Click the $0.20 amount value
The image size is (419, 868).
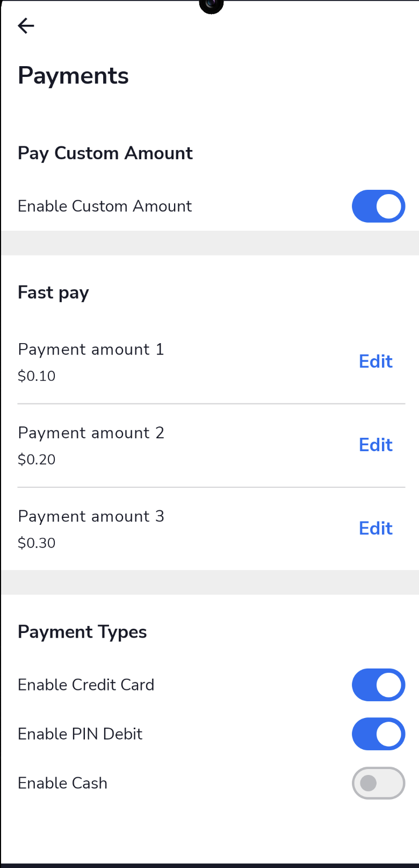(x=37, y=459)
